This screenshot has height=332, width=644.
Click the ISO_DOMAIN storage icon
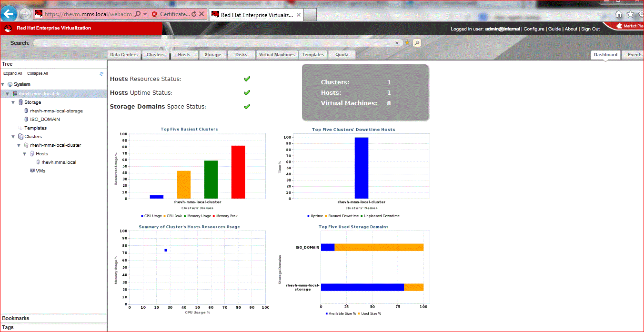[x=26, y=120]
